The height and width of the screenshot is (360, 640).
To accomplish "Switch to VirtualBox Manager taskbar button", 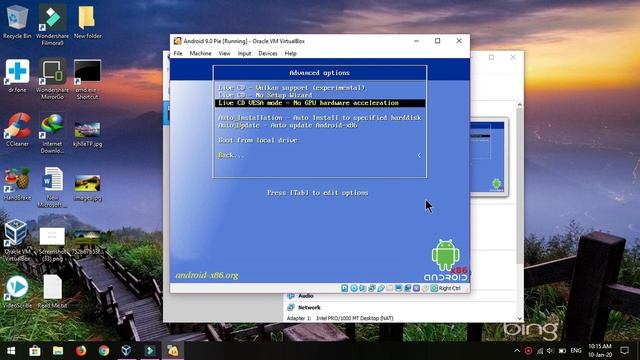I will tap(127, 351).
